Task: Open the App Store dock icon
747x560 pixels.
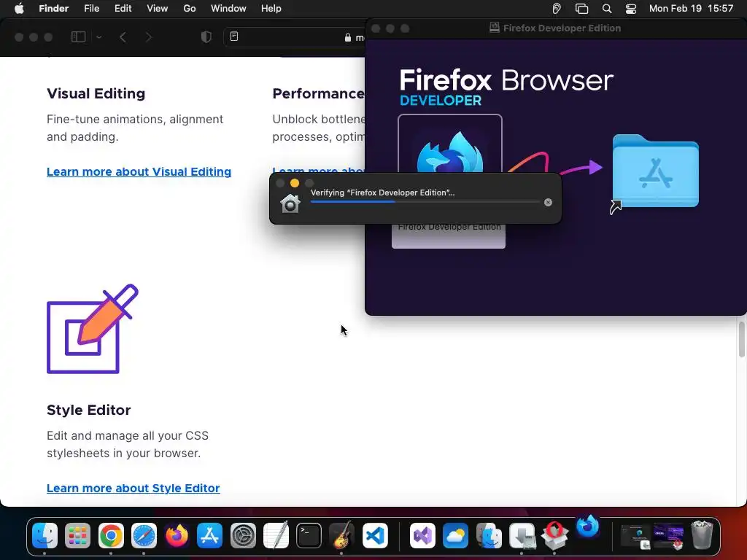Action: (x=209, y=536)
